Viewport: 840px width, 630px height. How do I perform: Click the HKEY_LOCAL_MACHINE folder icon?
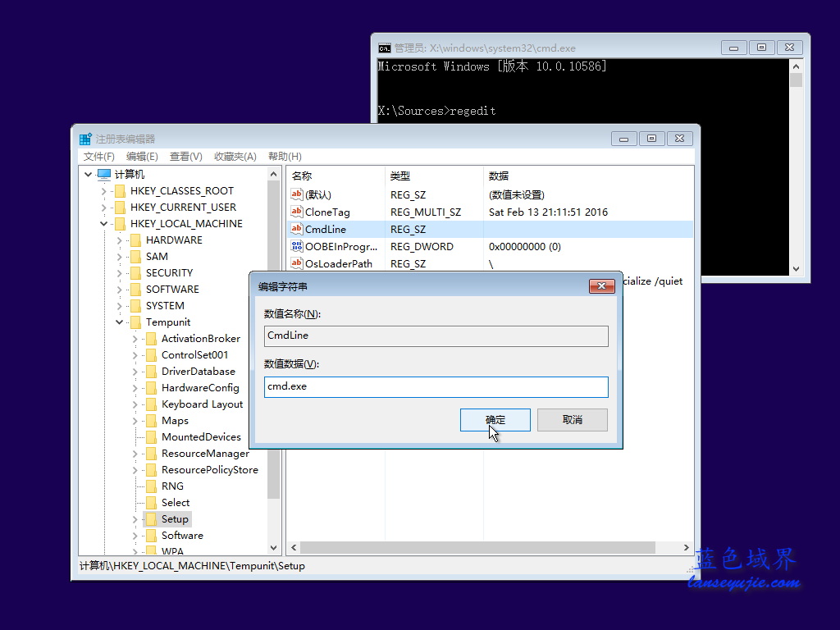pos(121,223)
